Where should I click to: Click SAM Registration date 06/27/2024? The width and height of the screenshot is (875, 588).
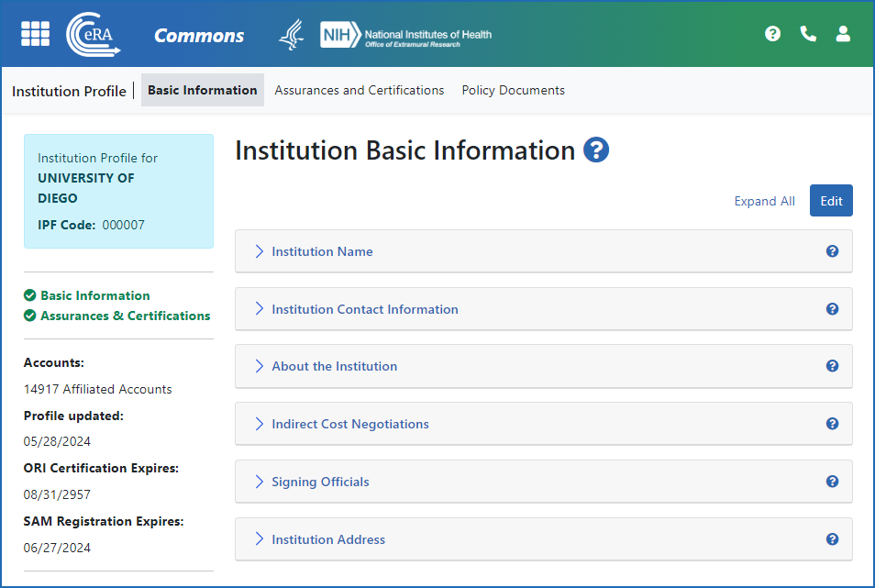(x=57, y=548)
